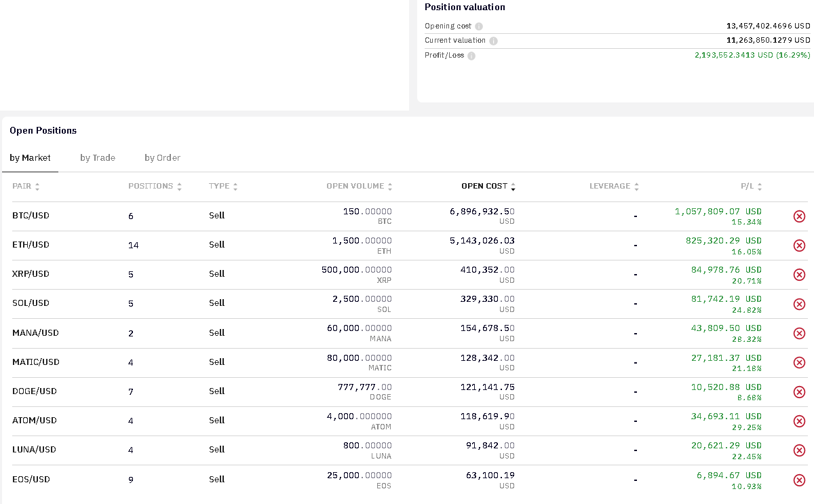Sort by LEVERAGE column header
This screenshot has width=814, height=504.
[614, 186]
